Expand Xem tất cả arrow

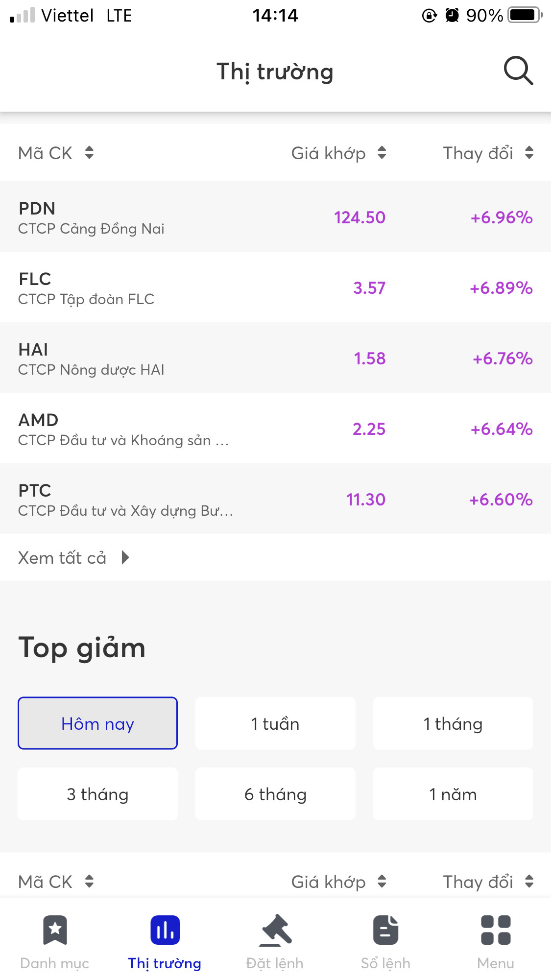tap(125, 557)
